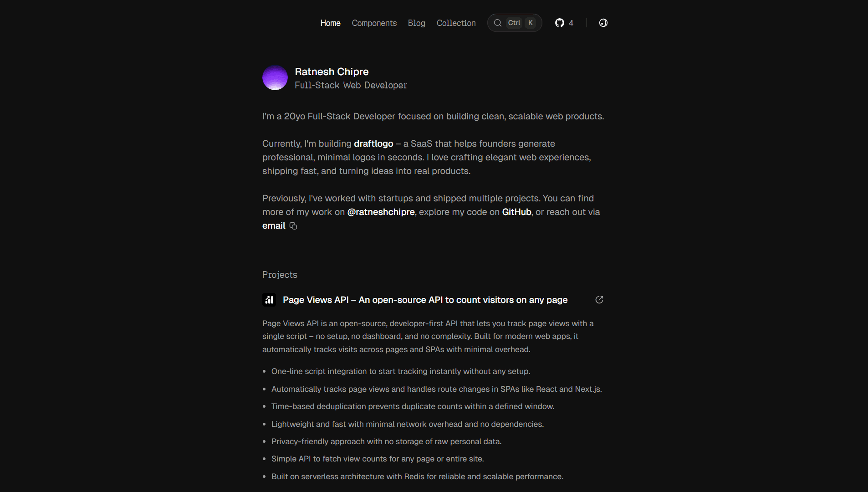Click the purple gradient profile avatar
This screenshot has width=868, height=492.
click(x=275, y=77)
